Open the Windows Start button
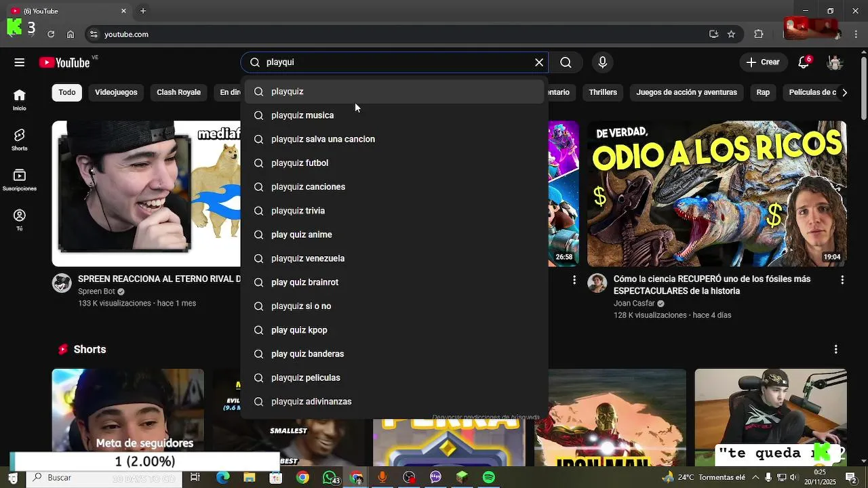868x488 pixels. (x=13, y=478)
